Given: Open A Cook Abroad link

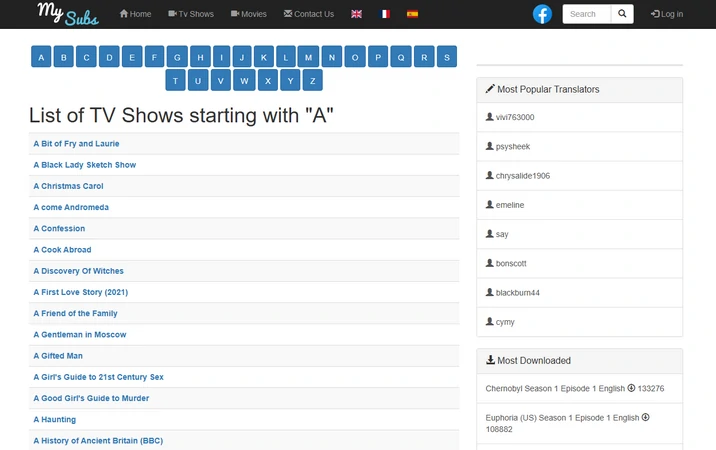Looking at the screenshot, I should (x=63, y=250).
